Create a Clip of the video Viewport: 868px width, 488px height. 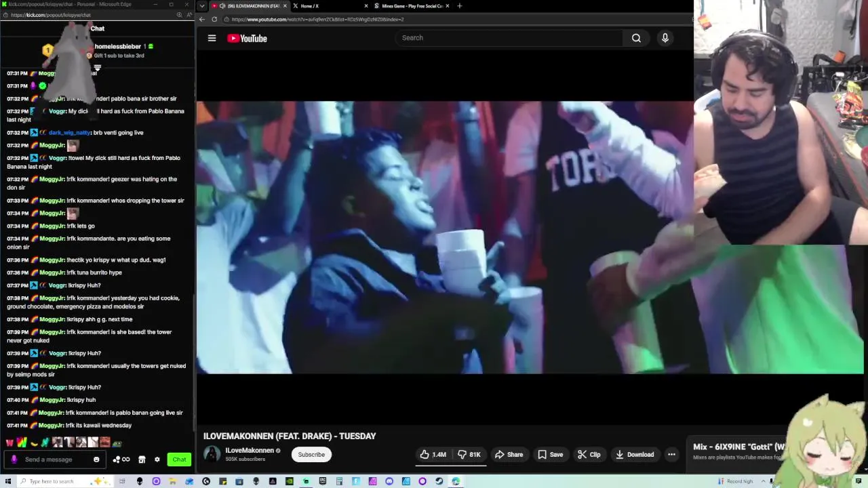pyautogui.click(x=589, y=455)
